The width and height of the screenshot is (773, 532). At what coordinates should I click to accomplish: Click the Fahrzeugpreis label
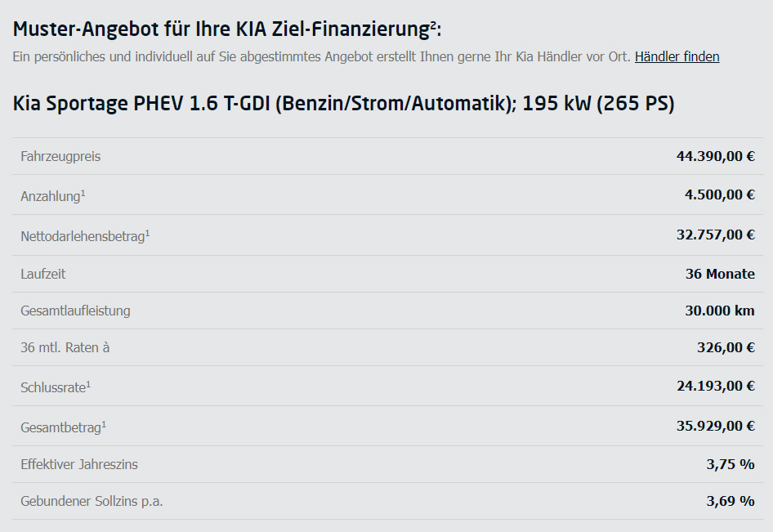click(x=60, y=156)
